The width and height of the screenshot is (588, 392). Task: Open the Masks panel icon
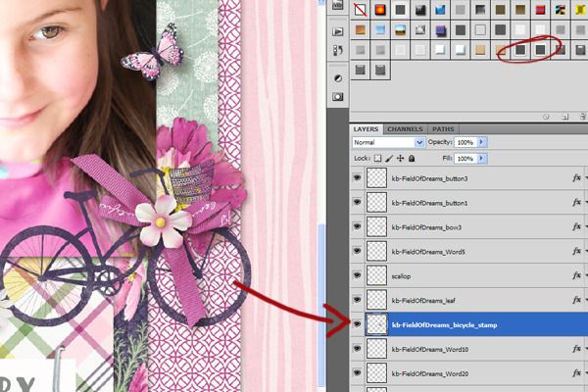click(x=337, y=97)
